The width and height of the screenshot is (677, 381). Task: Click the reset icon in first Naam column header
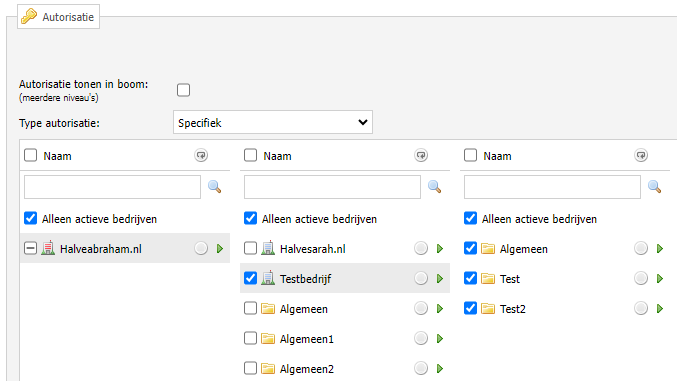pos(201,155)
